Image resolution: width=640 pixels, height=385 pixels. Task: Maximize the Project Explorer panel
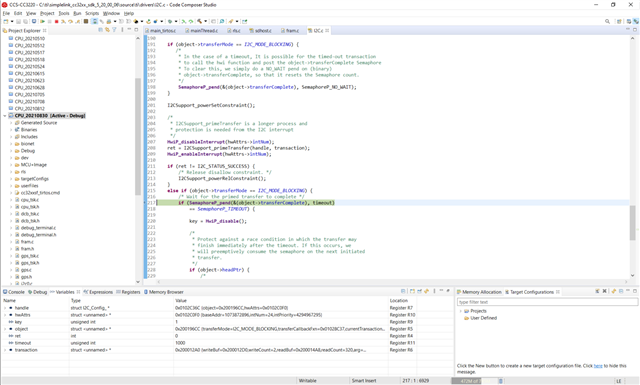(x=136, y=30)
